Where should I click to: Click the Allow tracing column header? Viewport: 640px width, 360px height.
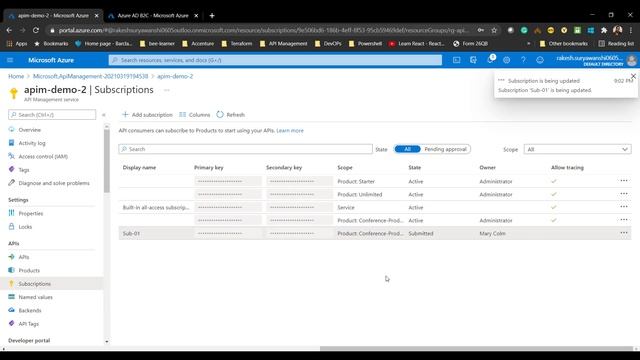tap(567, 167)
